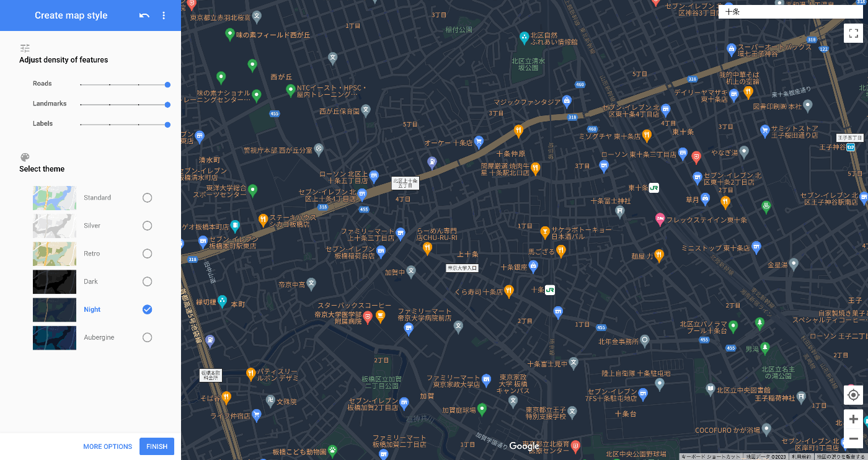Zoom out with the minus button
The width and height of the screenshot is (868, 460).
(853, 439)
